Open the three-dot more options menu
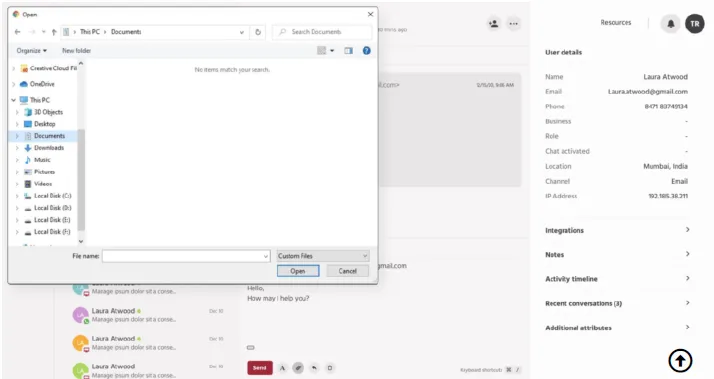This screenshot has width=714, height=379. point(514,23)
